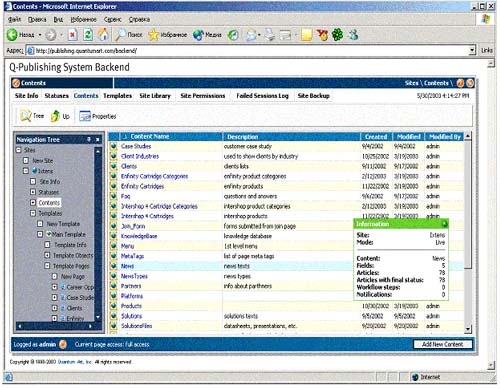
Task: Open the Failed Sessions Log tab
Action: tap(262, 96)
